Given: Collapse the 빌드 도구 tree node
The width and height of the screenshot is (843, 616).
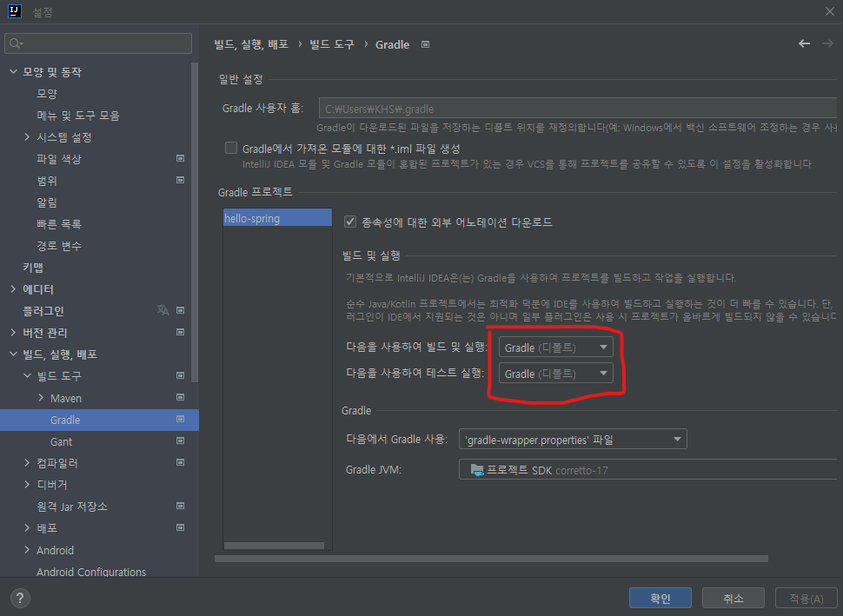Looking at the screenshot, I should click(x=28, y=375).
